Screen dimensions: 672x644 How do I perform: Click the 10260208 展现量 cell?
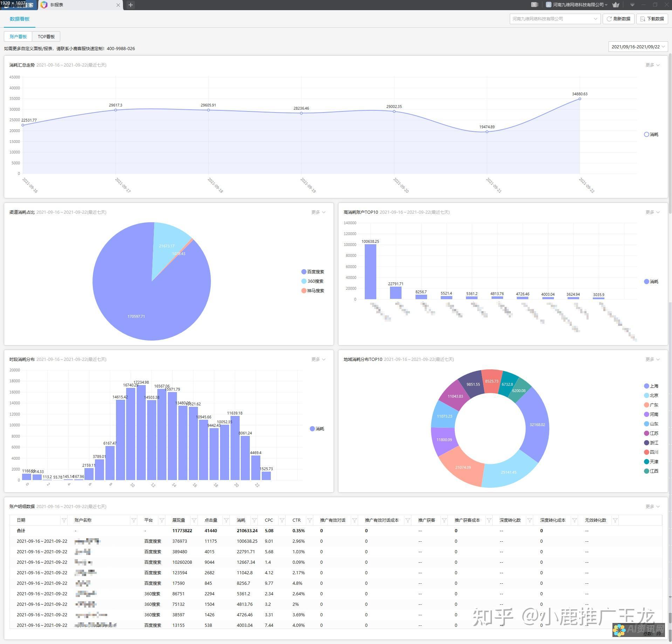(x=182, y=562)
